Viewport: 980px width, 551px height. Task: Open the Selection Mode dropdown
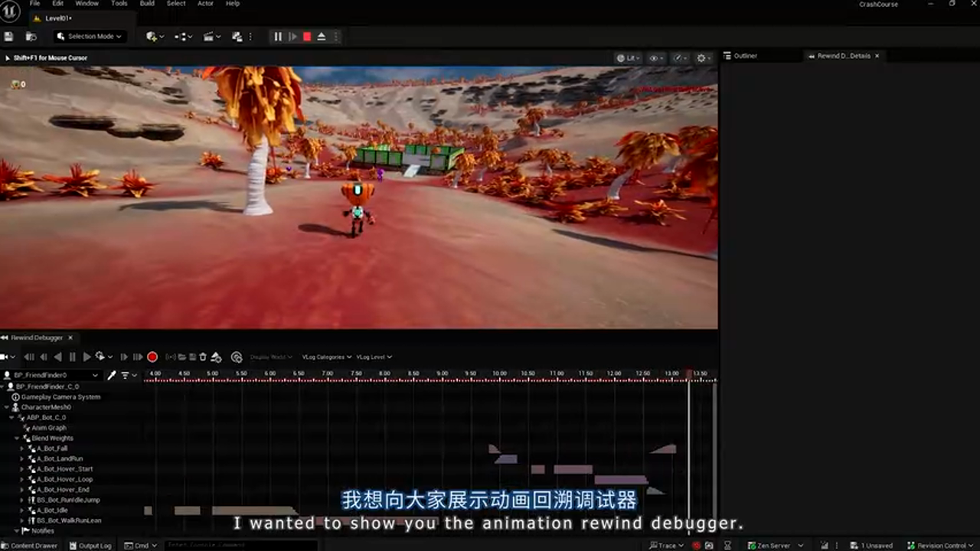90,36
